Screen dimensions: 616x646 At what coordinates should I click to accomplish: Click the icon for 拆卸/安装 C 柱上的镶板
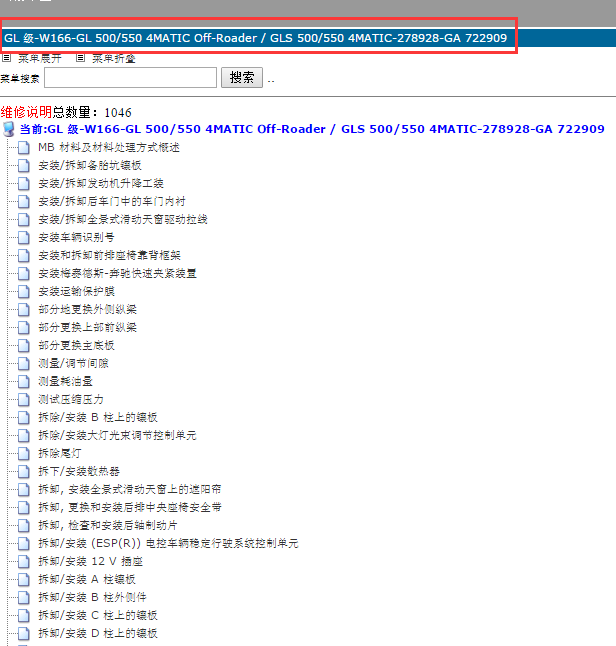[24, 616]
